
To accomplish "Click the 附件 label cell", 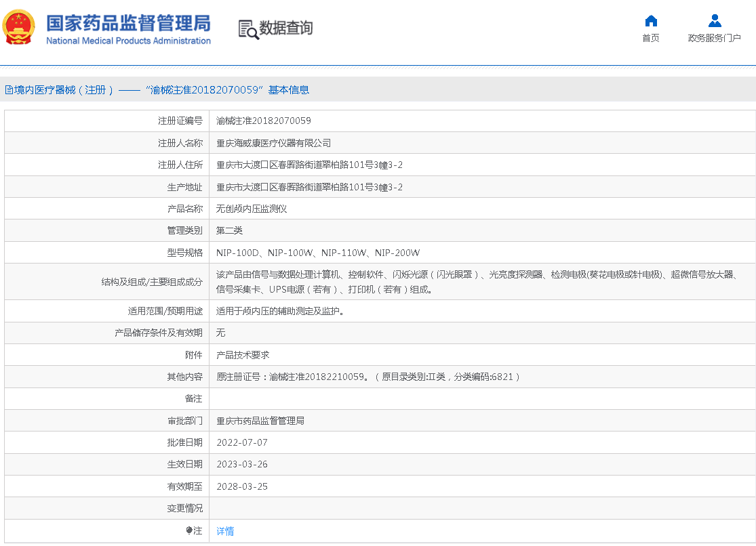I will [x=107, y=355].
